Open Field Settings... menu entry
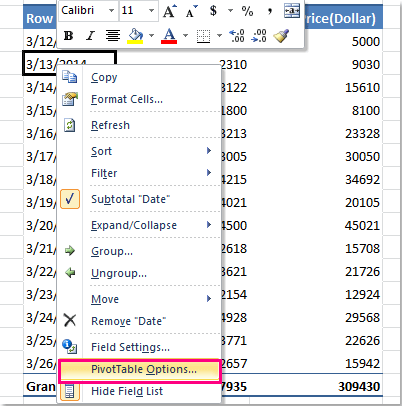The height and width of the screenshot is (406, 402). pyautogui.click(x=139, y=347)
